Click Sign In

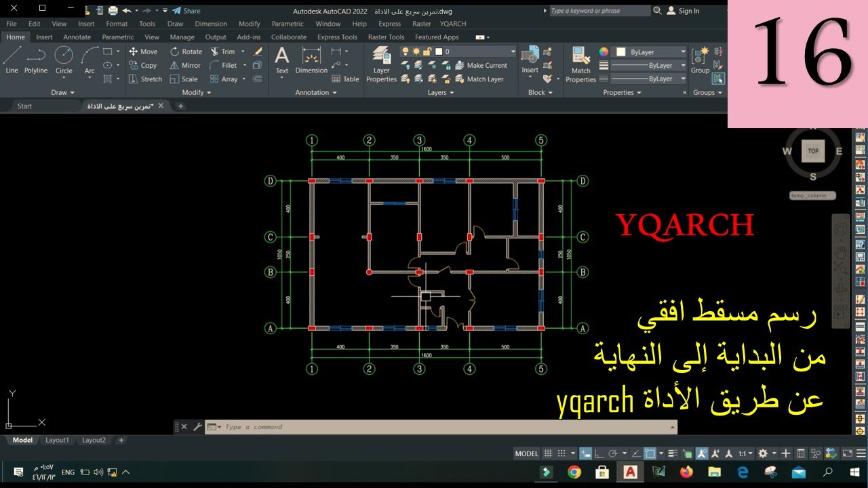683,11
